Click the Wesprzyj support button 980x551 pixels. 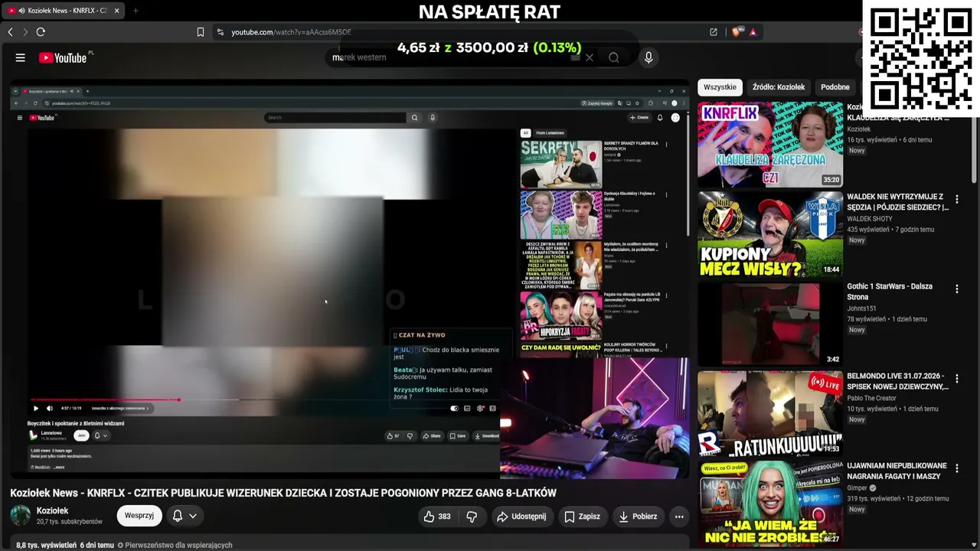(139, 516)
